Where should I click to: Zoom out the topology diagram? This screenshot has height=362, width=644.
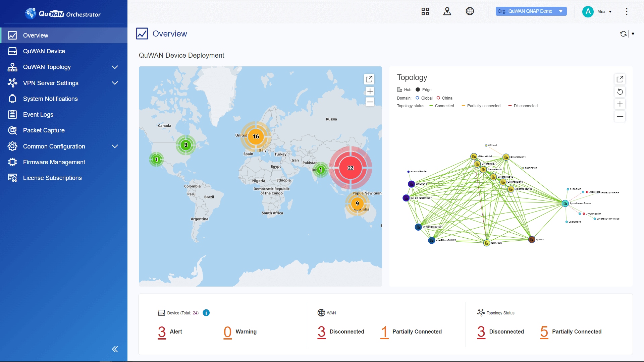(x=620, y=117)
